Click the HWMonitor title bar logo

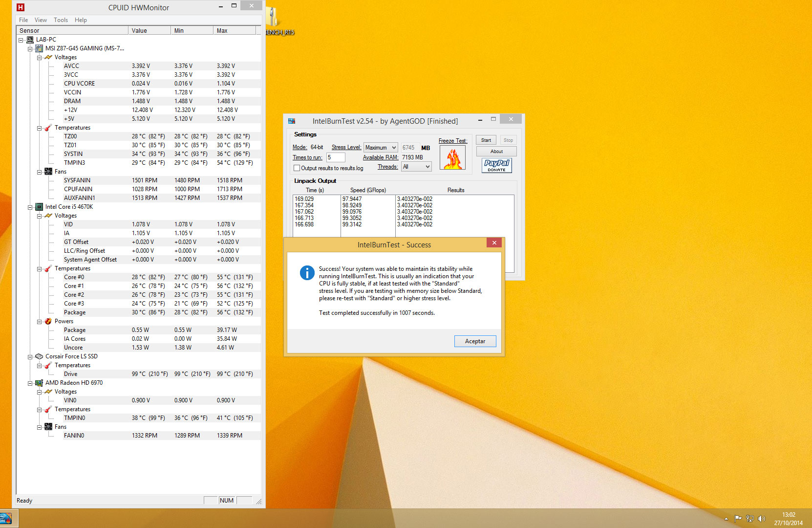21,7
